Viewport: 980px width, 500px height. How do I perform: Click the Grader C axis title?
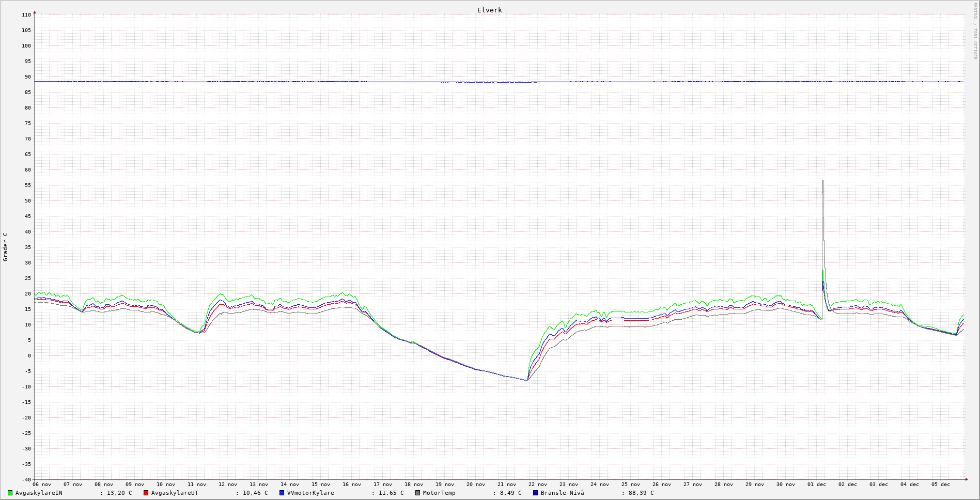pos(6,246)
